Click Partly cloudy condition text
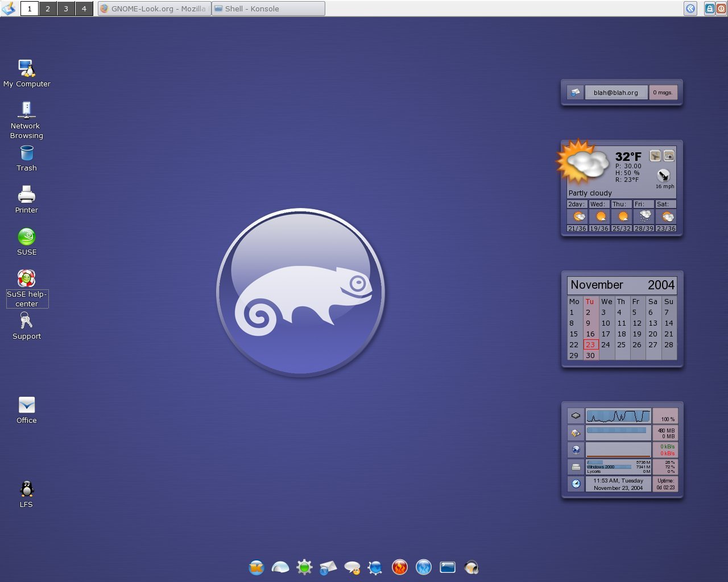The height and width of the screenshot is (582, 728). coord(590,193)
